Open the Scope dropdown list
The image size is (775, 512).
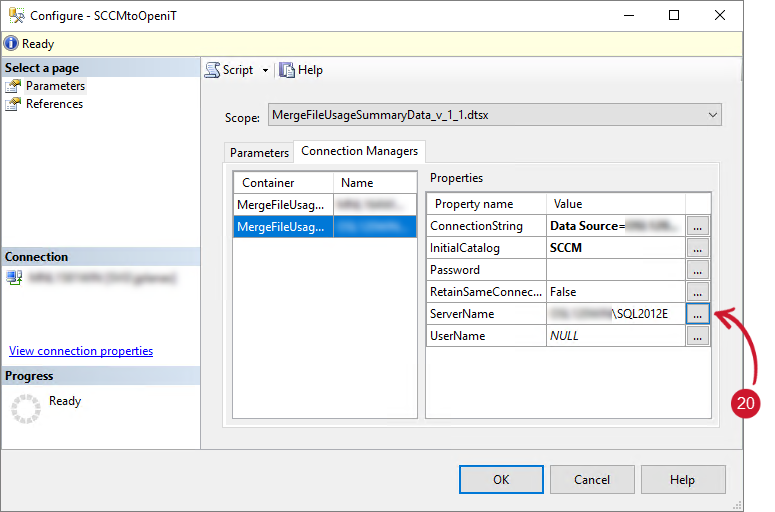tap(495, 115)
